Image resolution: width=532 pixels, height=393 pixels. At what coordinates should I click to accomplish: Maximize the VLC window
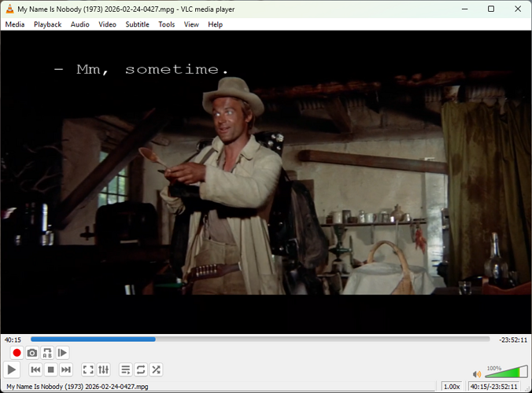pyautogui.click(x=491, y=9)
